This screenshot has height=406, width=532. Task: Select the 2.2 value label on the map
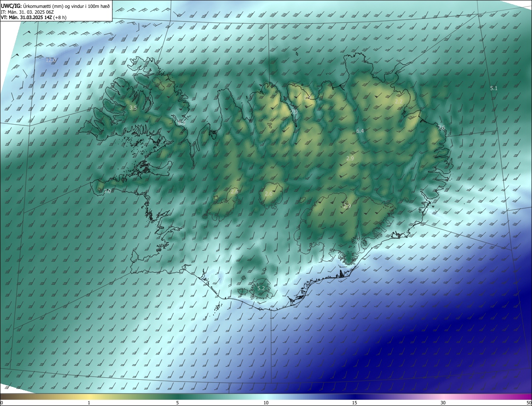pyautogui.click(x=399, y=101)
